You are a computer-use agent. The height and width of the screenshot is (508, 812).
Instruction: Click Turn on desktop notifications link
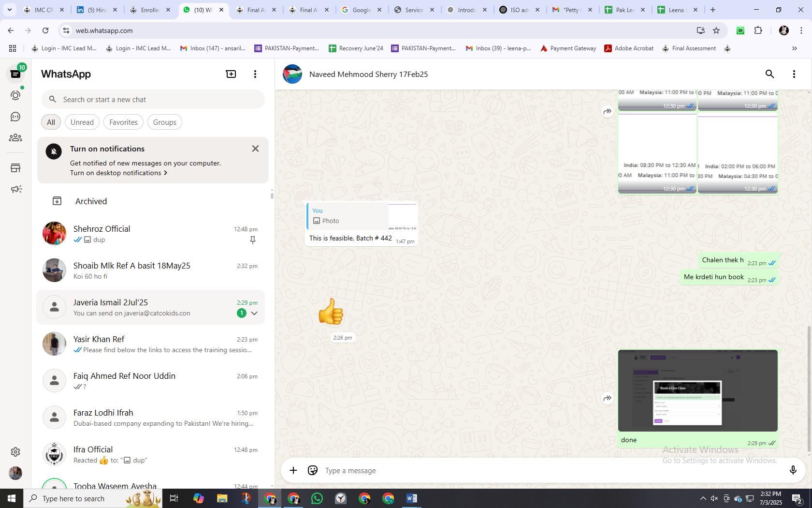(118, 173)
